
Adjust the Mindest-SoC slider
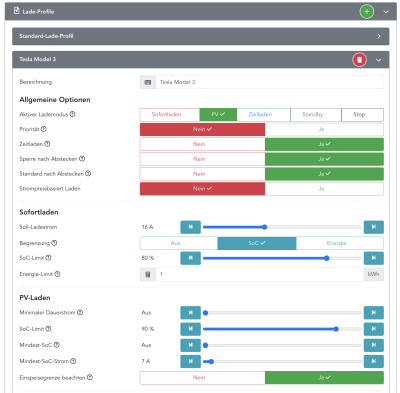pyautogui.click(x=282, y=345)
